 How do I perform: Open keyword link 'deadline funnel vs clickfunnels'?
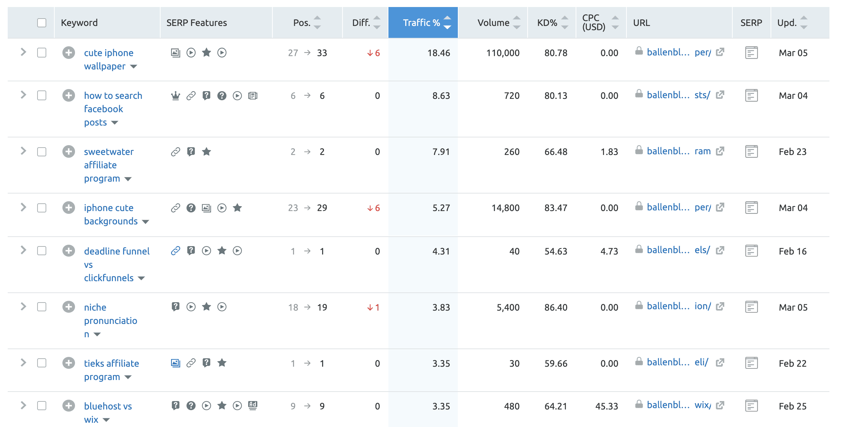tap(117, 264)
